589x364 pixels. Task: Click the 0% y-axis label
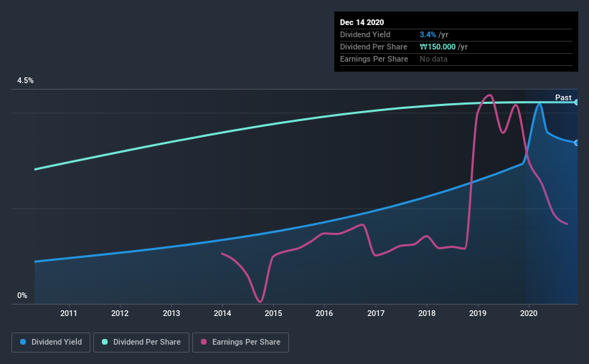point(22,296)
